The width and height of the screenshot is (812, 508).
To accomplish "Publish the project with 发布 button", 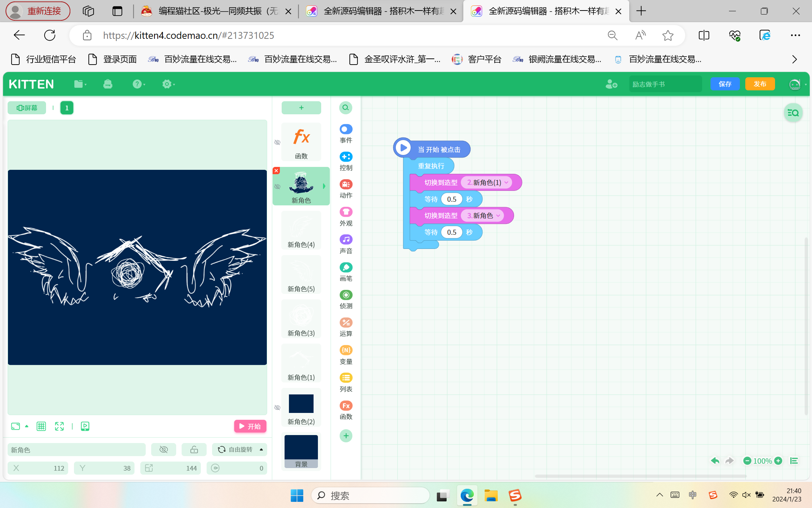I will pyautogui.click(x=760, y=84).
